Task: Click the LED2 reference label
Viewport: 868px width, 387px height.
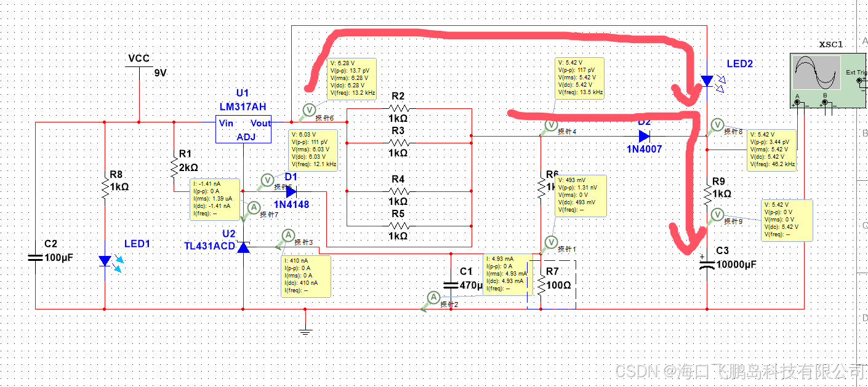Action: 740,64
